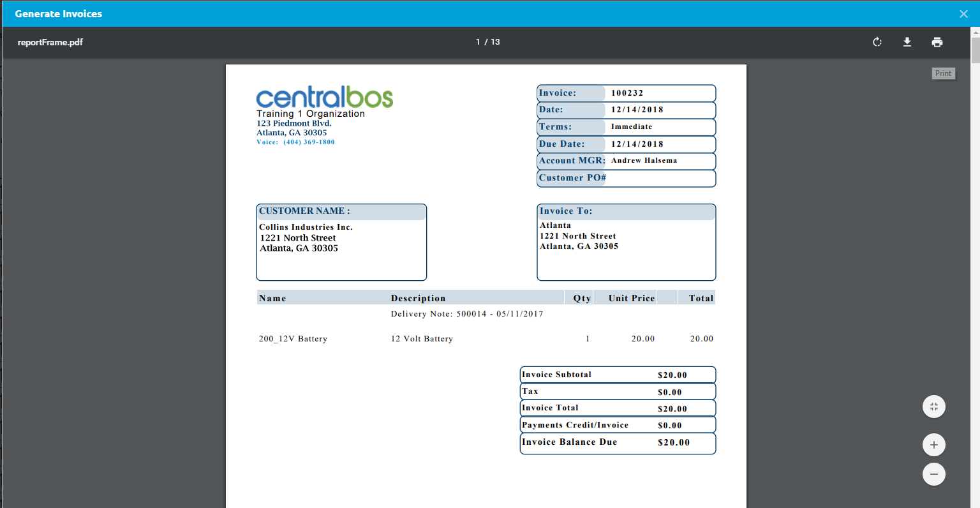
Task: Click the Unit Price column header
Action: point(631,298)
